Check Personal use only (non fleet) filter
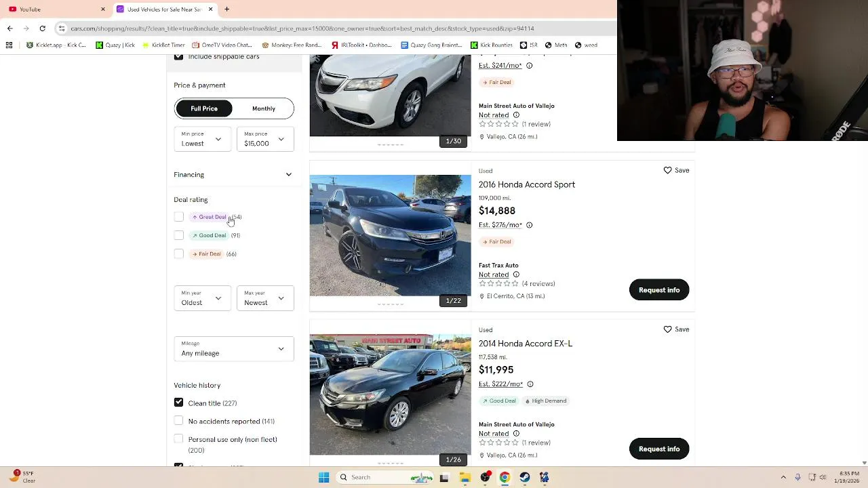The image size is (868, 488). click(x=179, y=439)
